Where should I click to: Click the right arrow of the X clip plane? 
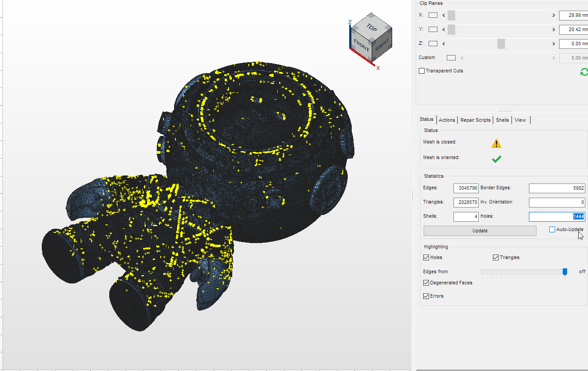click(554, 15)
